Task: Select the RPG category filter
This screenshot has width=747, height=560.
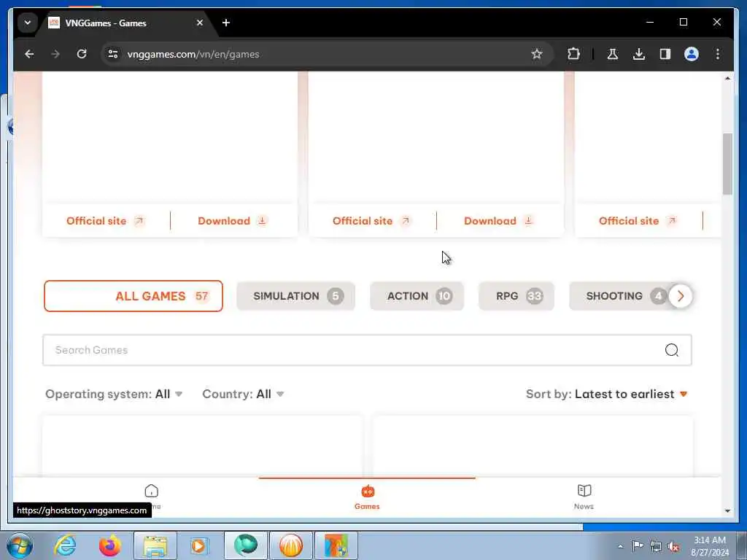Action: tap(516, 296)
